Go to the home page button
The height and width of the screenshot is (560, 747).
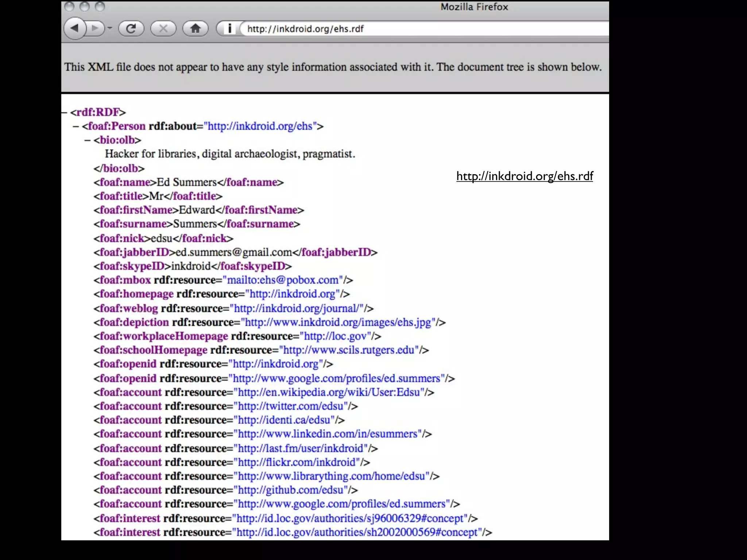(195, 28)
